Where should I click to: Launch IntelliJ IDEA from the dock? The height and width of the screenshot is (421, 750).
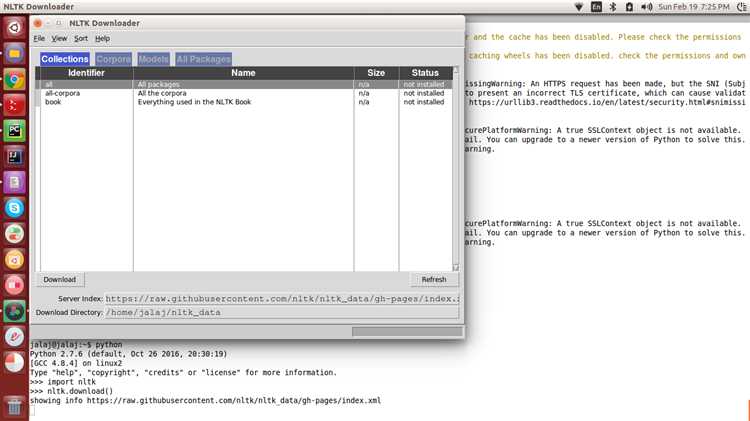tap(14, 156)
